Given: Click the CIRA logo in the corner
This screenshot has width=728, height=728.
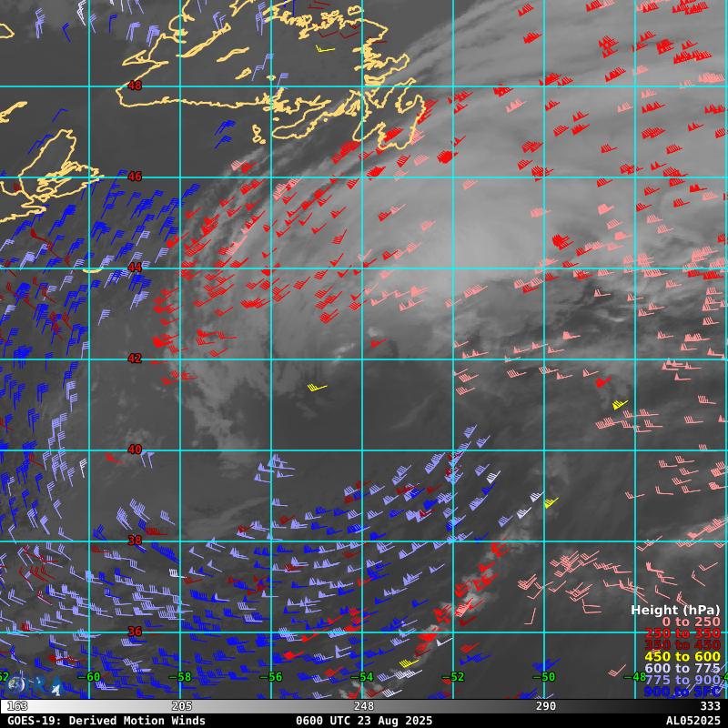Looking at the screenshot, I should pyautogui.click(x=35, y=685).
